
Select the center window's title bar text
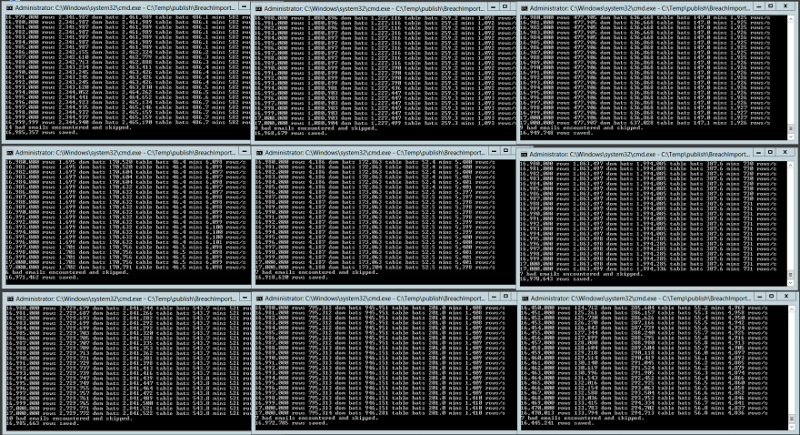[x=374, y=152]
